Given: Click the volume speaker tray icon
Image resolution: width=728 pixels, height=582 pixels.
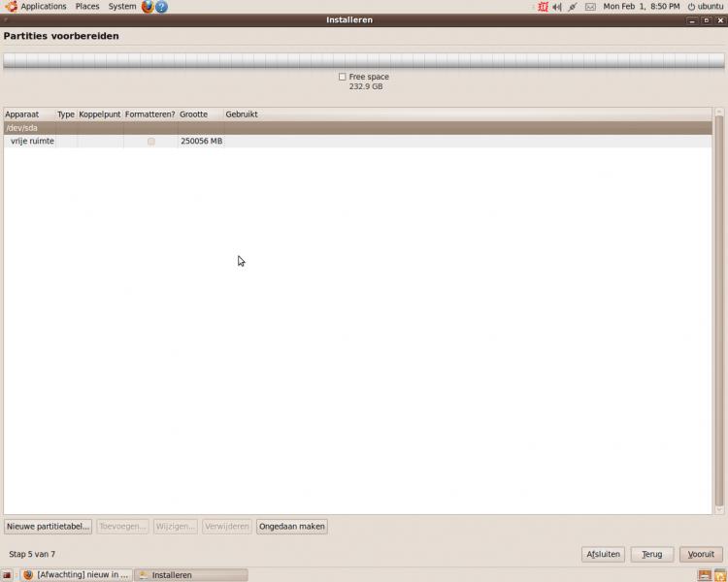Looking at the screenshot, I should (x=557, y=7).
